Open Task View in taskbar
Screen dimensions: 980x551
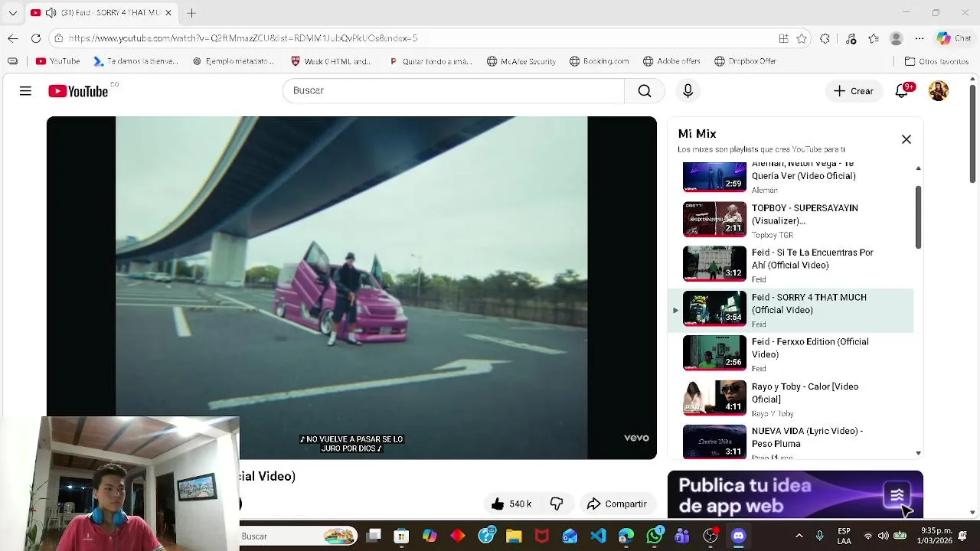click(x=374, y=536)
